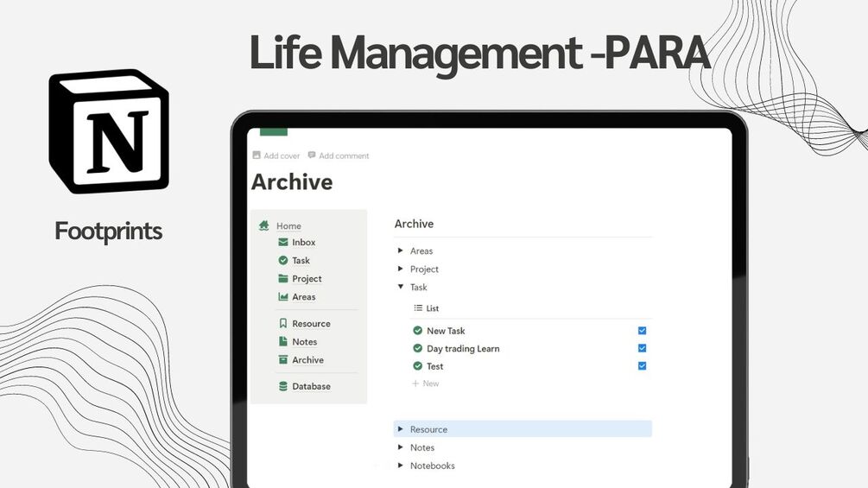Image resolution: width=868 pixels, height=488 pixels.
Task: Click Add comment button
Action: tap(339, 156)
